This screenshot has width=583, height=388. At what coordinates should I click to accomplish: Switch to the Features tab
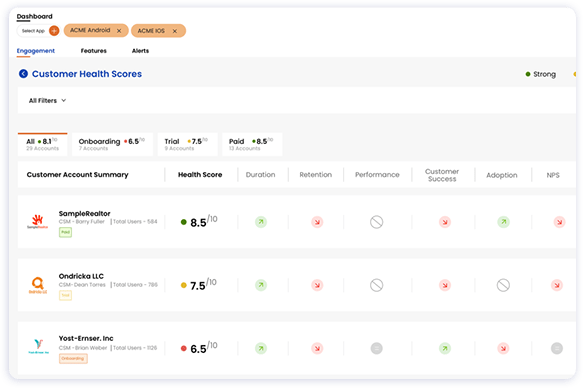point(94,51)
